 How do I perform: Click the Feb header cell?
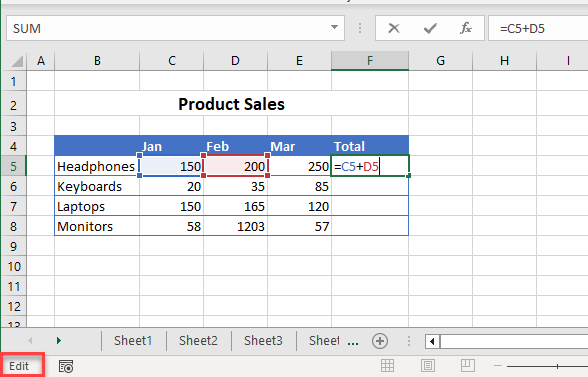point(236,146)
